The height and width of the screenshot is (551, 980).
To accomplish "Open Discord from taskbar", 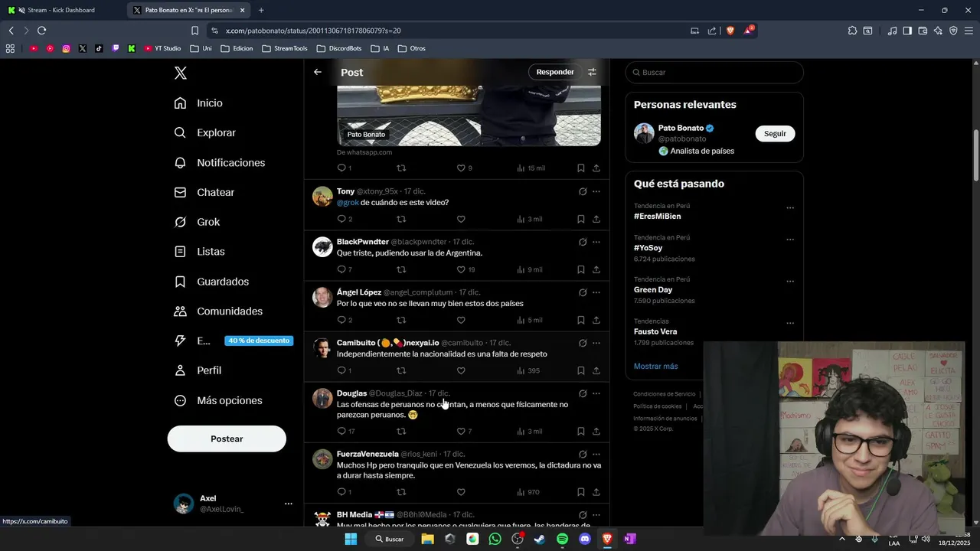I will pyautogui.click(x=585, y=539).
